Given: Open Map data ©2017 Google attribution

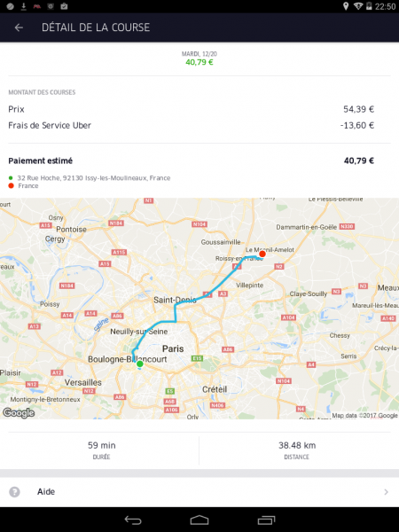Looking at the screenshot, I should click(x=364, y=415).
